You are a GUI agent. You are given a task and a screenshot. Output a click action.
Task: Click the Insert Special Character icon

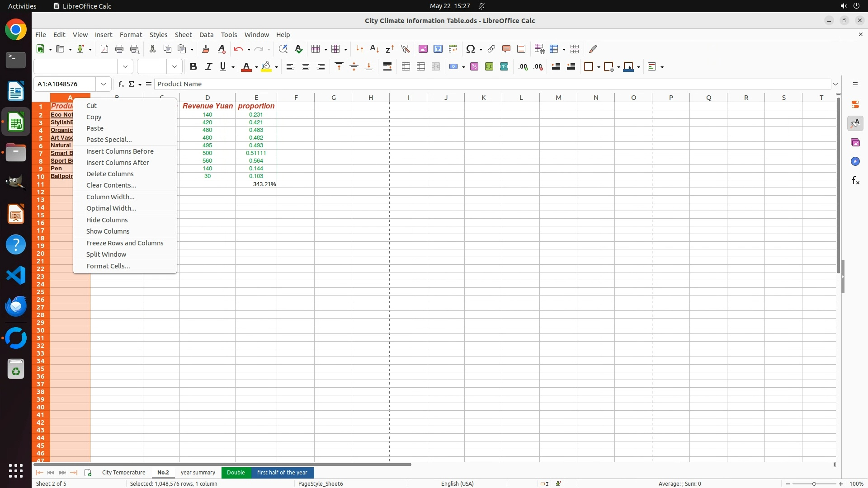coord(470,49)
